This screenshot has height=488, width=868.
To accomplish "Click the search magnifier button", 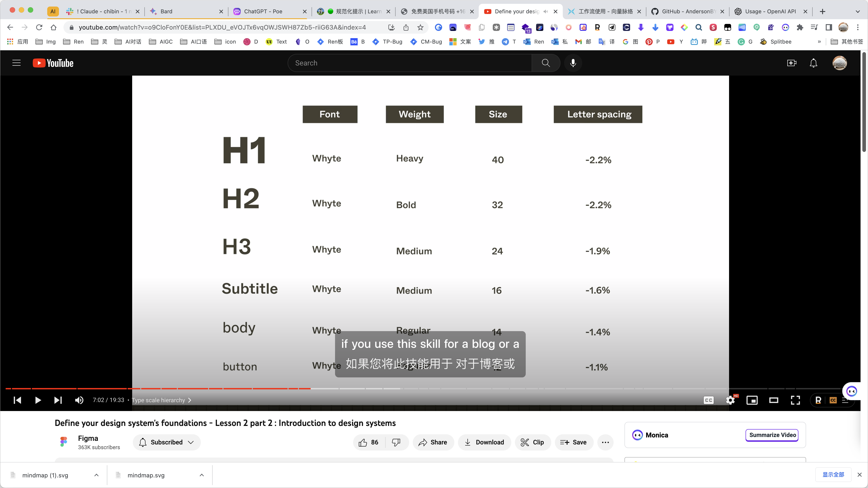I will click(546, 63).
